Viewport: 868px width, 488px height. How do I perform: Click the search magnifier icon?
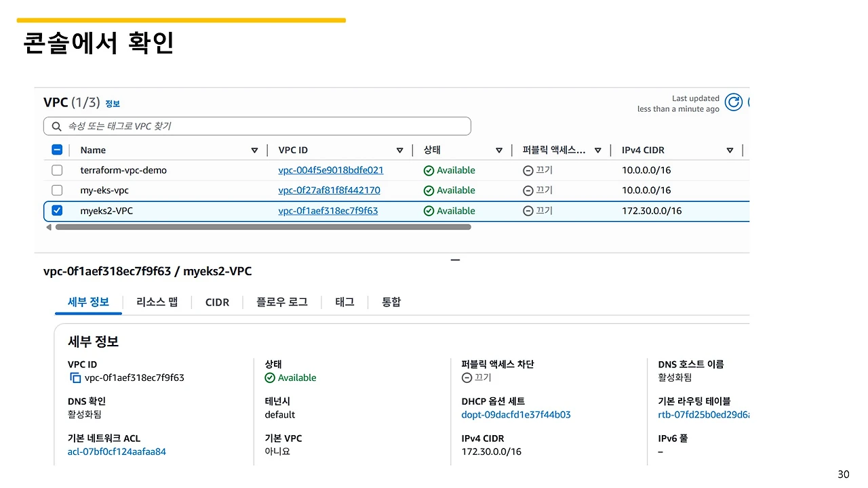point(56,126)
